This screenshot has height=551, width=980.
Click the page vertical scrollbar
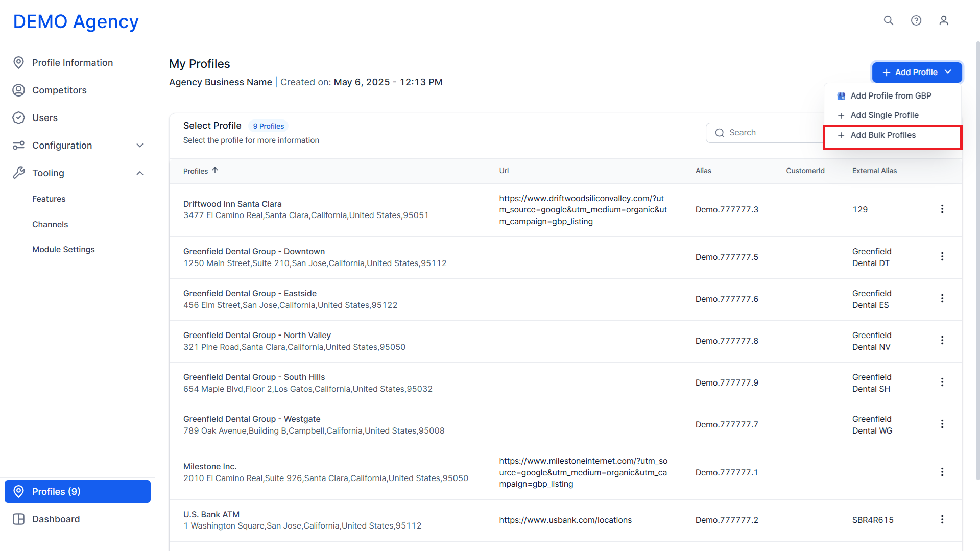(977, 260)
